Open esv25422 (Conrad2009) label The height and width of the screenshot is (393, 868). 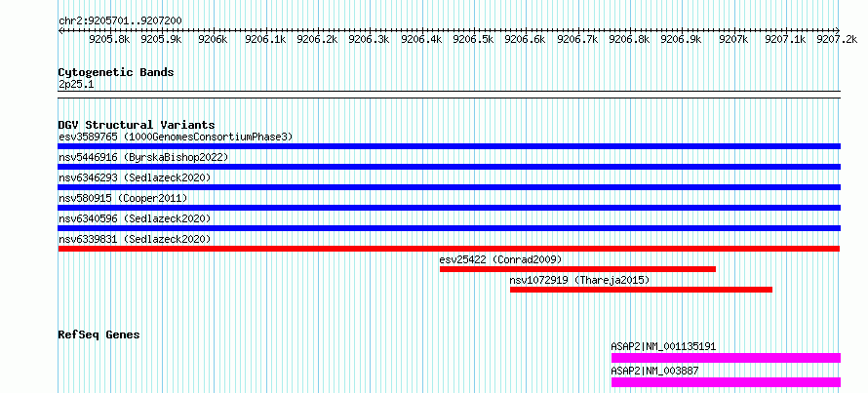(501, 259)
